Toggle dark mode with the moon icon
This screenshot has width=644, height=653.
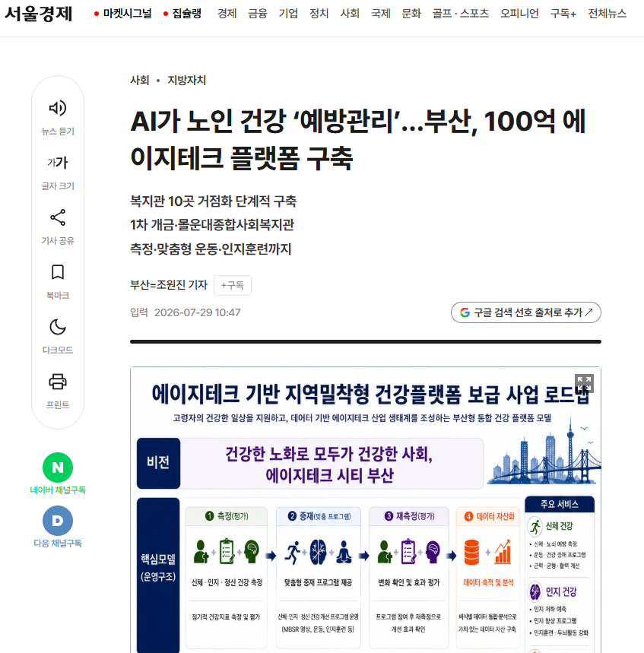coord(58,327)
